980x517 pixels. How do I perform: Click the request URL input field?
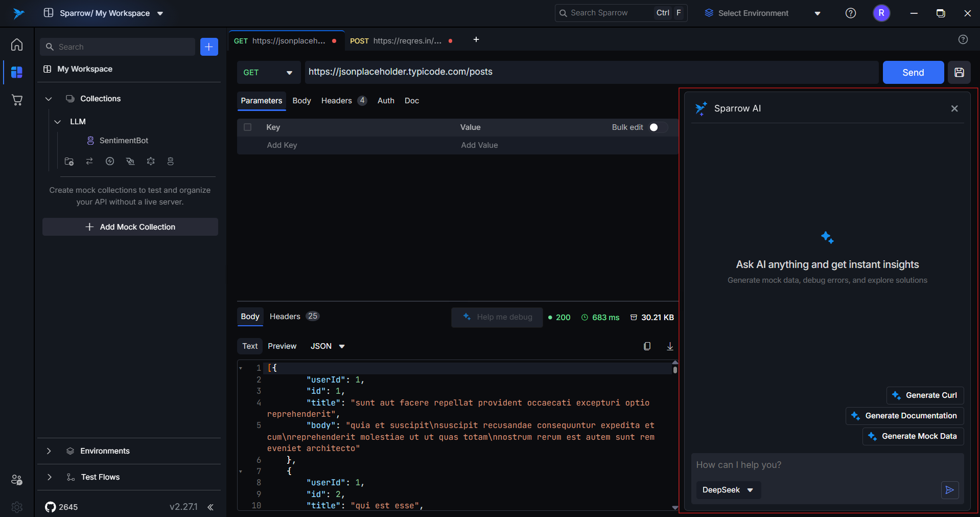[x=592, y=72]
